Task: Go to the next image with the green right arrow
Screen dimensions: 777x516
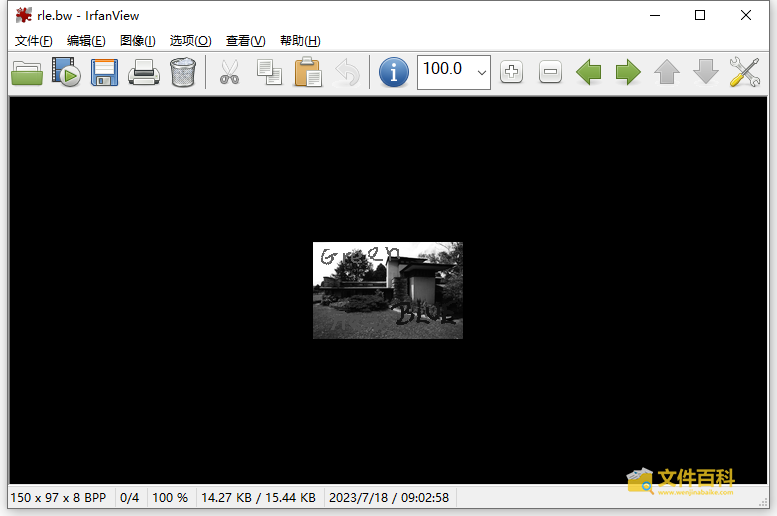Action: coord(628,72)
